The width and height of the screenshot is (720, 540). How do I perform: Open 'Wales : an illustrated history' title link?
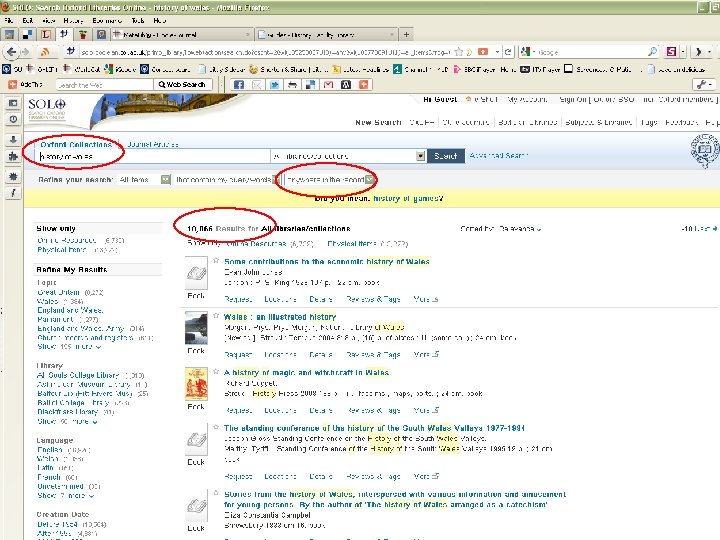click(x=280, y=317)
